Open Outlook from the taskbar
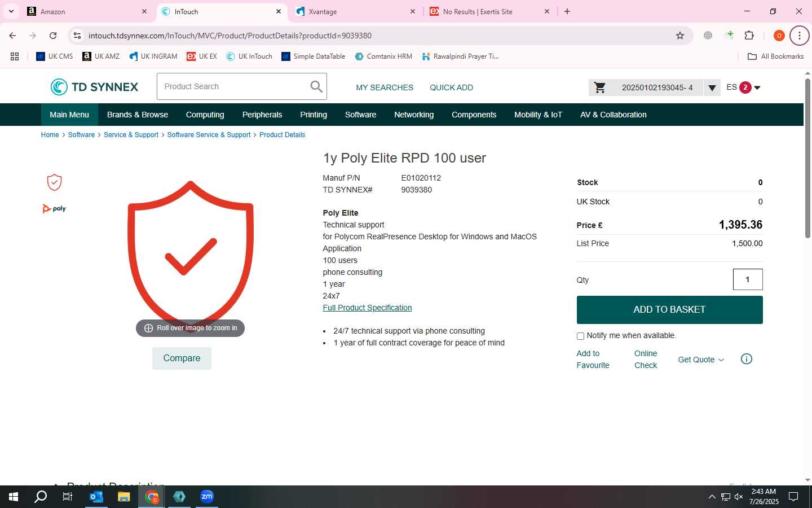Image resolution: width=812 pixels, height=508 pixels. (96, 497)
